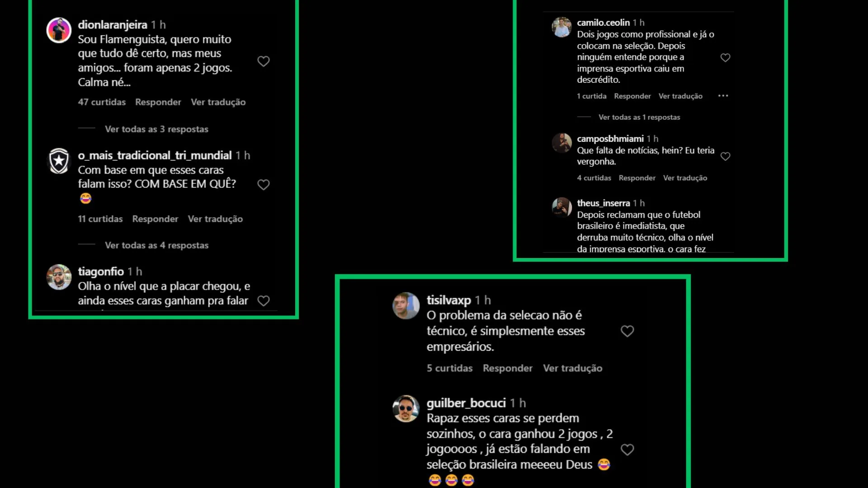This screenshot has width=868, height=488.
Task: Open theus_inserra username profile link
Action: pyautogui.click(x=603, y=203)
